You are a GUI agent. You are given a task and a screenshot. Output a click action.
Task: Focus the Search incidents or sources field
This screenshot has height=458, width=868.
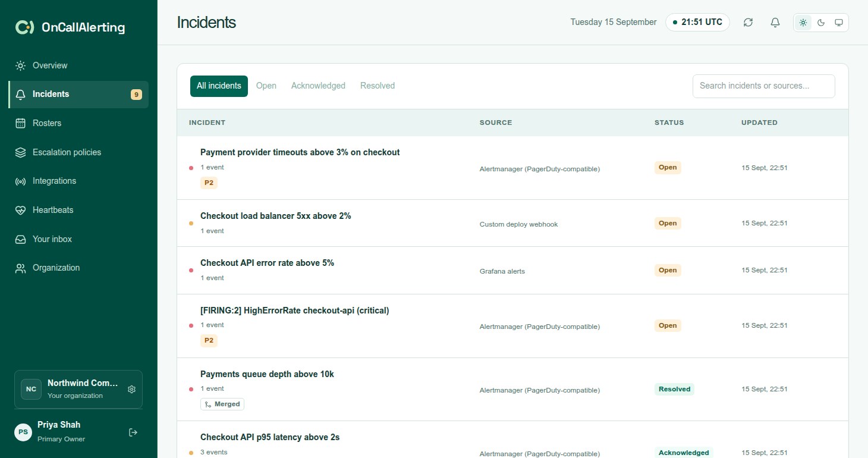coord(763,86)
